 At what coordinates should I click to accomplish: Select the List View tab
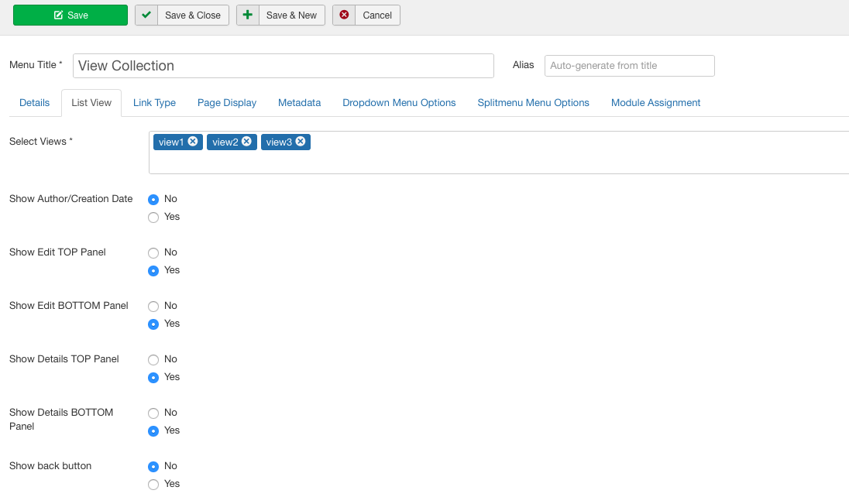tap(91, 103)
